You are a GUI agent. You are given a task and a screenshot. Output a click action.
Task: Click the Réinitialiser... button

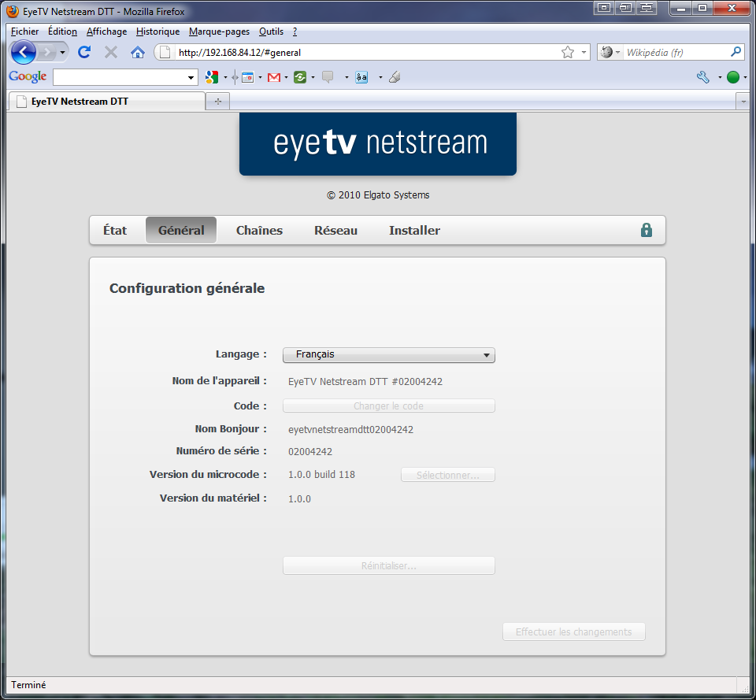click(388, 565)
